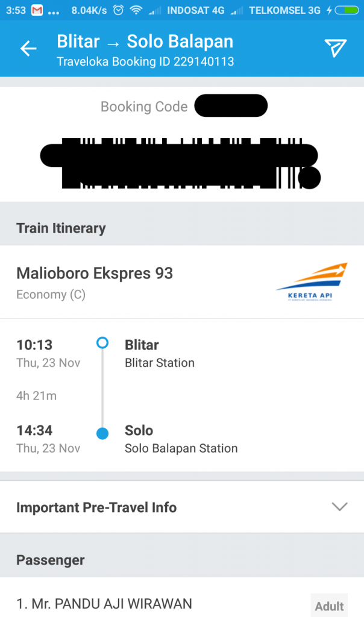The height and width of the screenshot is (617, 364).
Task: Tap the Blitar → Solo Balapan title
Action: [145, 42]
